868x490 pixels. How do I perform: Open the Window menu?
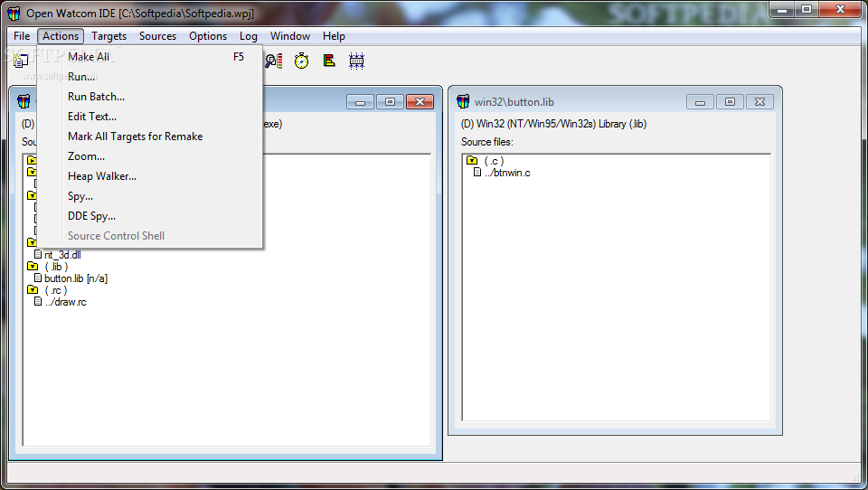pyautogui.click(x=289, y=36)
